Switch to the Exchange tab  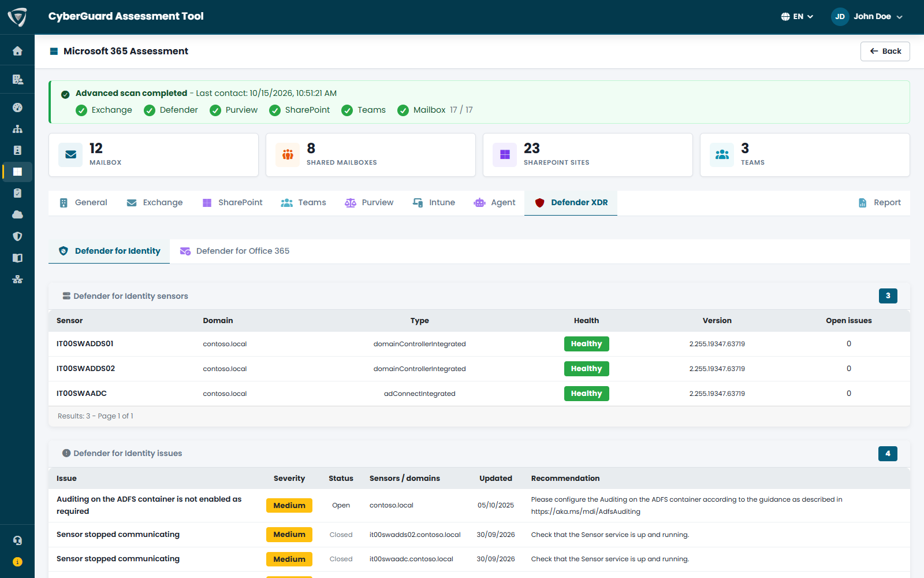155,203
